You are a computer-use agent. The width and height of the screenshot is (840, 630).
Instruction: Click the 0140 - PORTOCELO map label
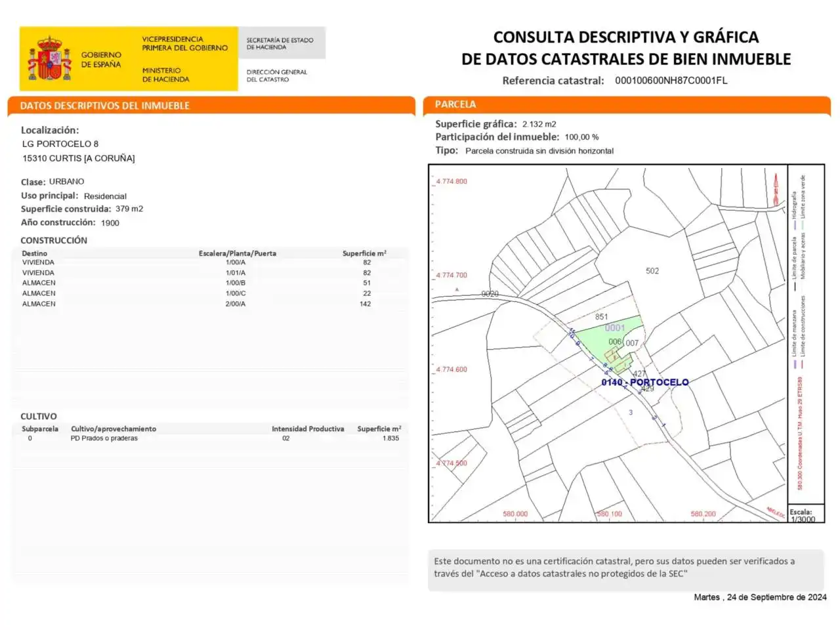645,383
